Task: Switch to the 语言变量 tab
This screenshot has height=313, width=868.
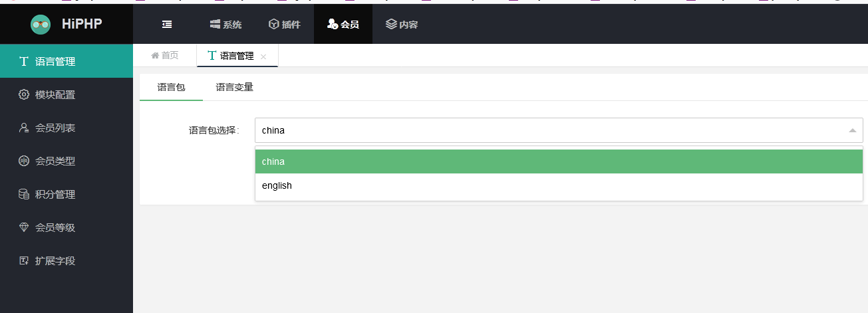Action: pos(235,87)
